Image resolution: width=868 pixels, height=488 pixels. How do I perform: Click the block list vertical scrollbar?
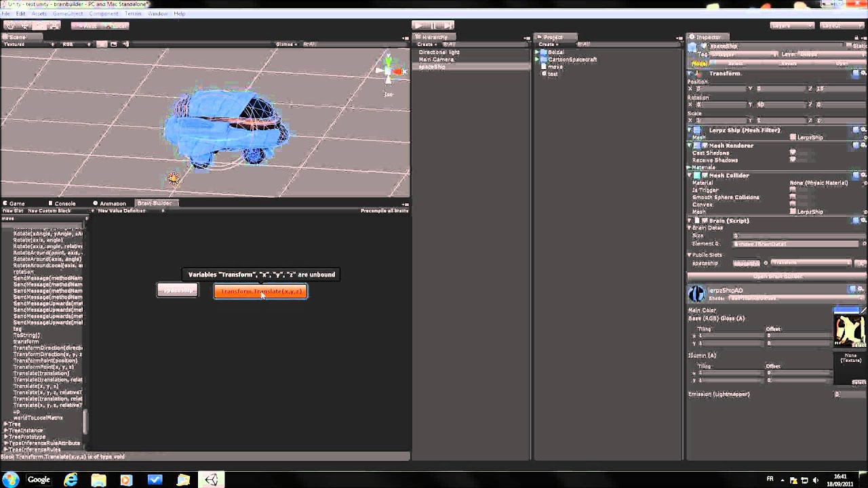85,422
